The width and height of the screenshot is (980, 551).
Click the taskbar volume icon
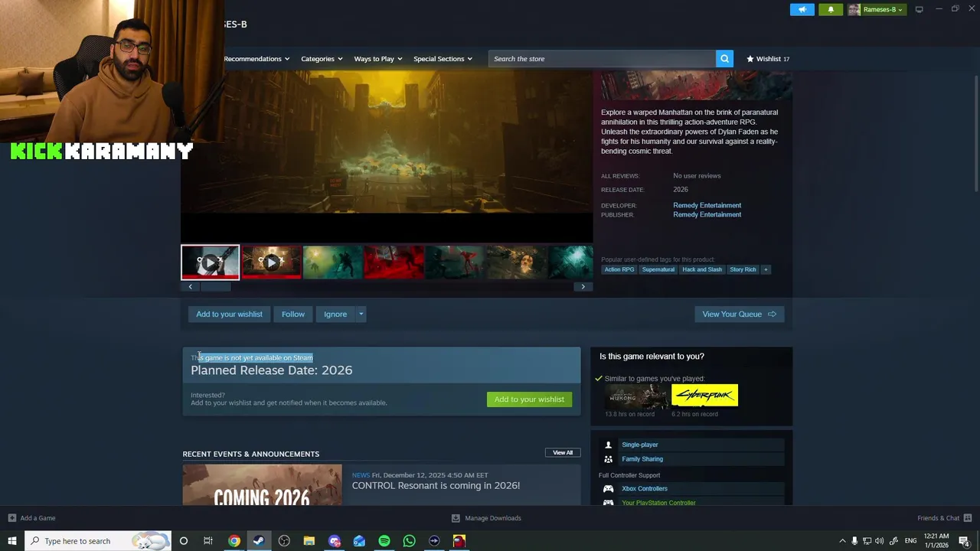[879, 541]
